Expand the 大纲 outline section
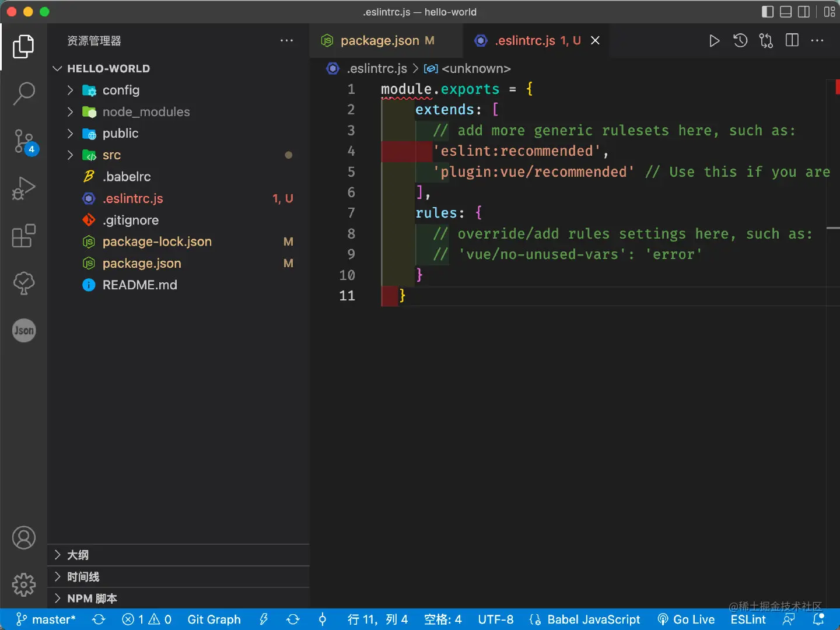The height and width of the screenshot is (630, 840). click(x=178, y=555)
